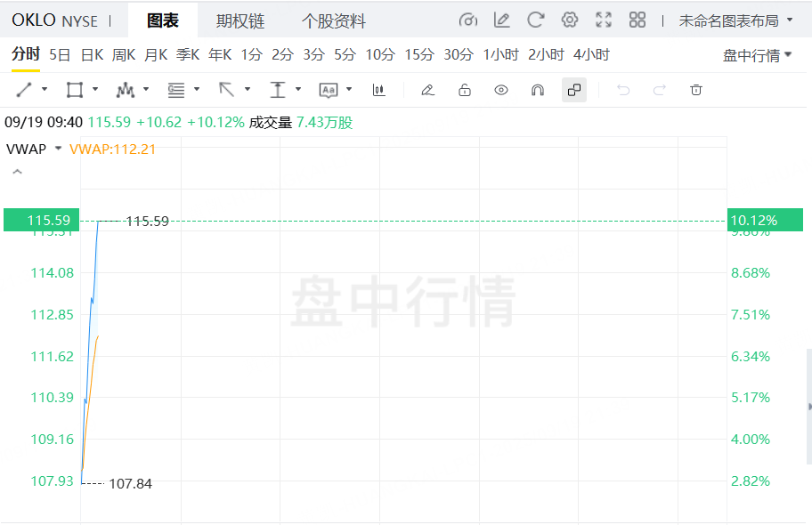
Task: Select the 4小时 timeframe
Action: click(x=591, y=54)
